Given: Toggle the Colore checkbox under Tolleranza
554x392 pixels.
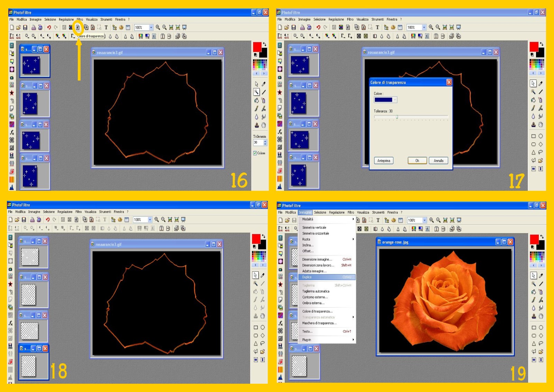Looking at the screenshot, I should pos(255,153).
